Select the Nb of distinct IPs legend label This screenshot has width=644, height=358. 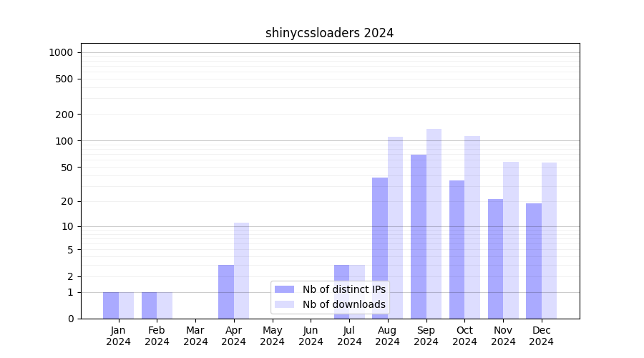pyautogui.click(x=343, y=289)
